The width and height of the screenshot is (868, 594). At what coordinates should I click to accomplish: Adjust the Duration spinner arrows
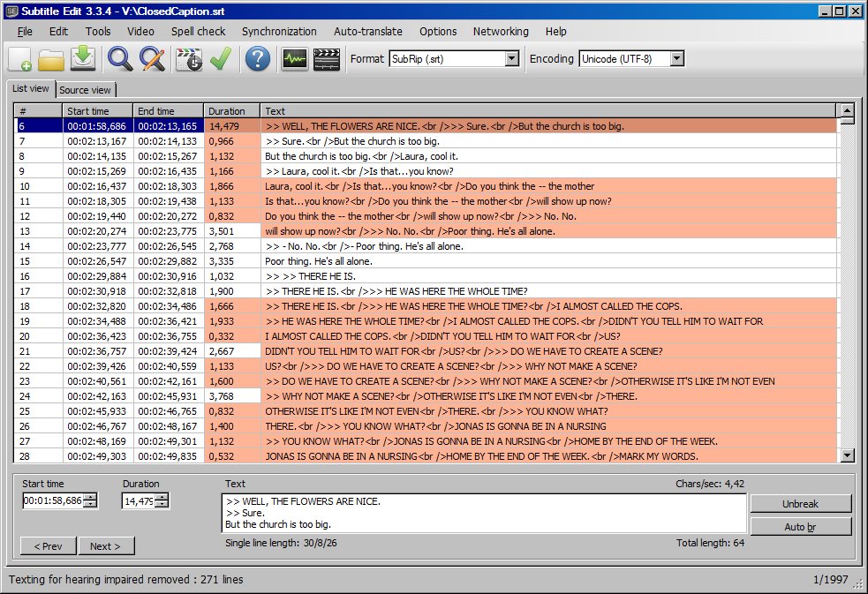(161, 501)
